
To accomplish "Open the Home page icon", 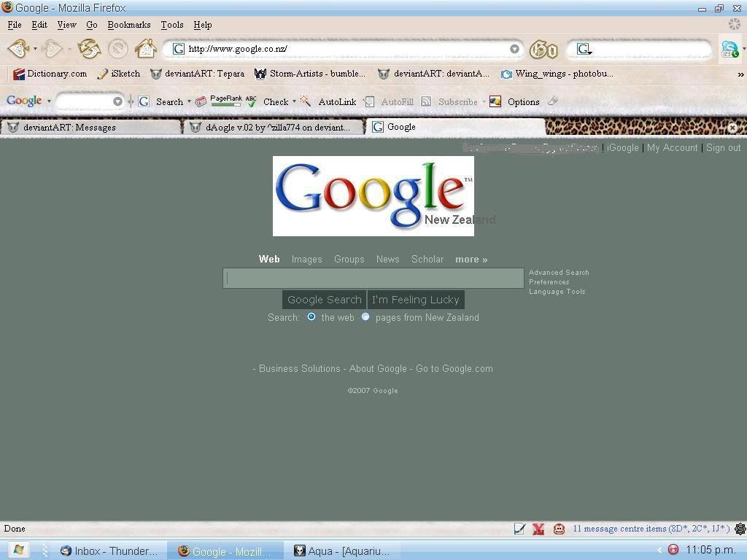I will [x=145, y=48].
